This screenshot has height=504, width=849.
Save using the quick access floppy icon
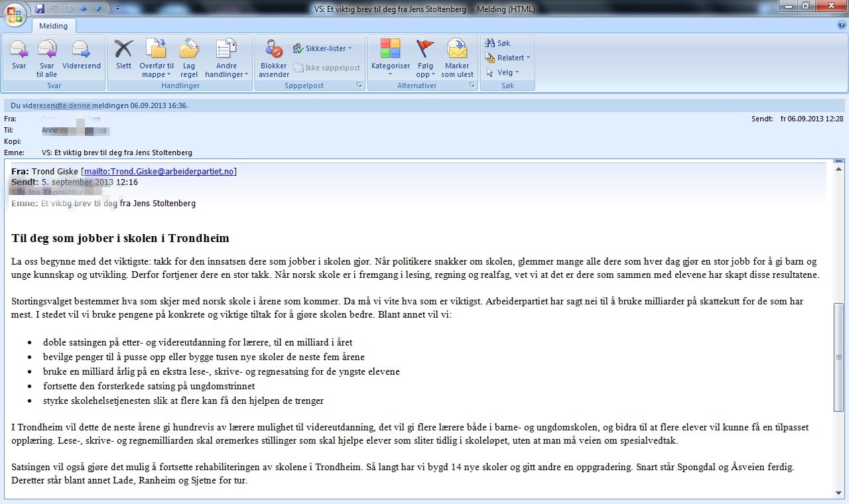pyautogui.click(x=40, y=9)
